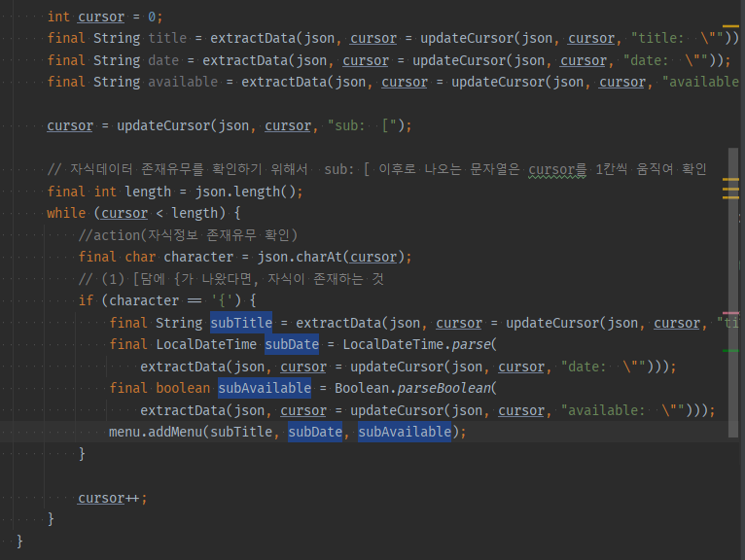Click highlighted 'subAvailable' in boolean declaration

[265, 388]
